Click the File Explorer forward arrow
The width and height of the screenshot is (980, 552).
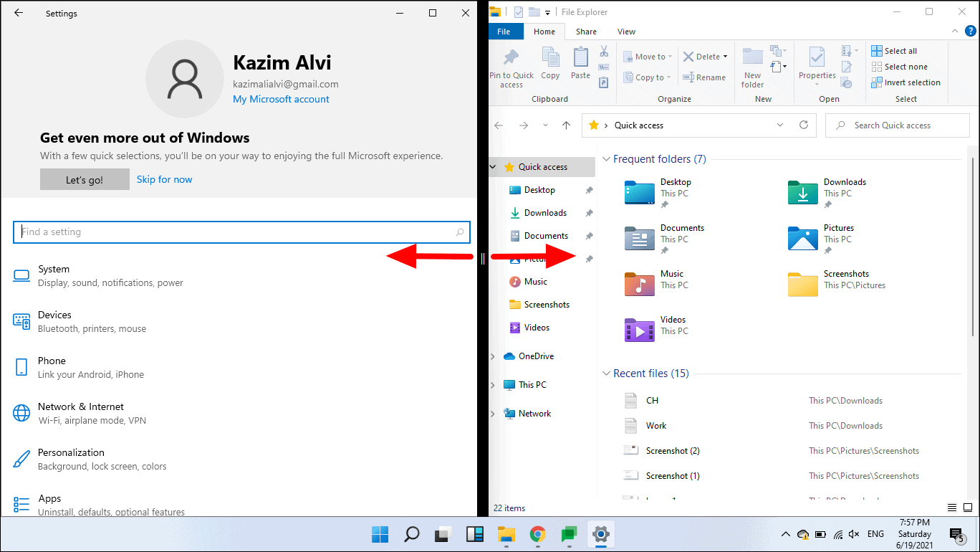[x=524, y=125]
